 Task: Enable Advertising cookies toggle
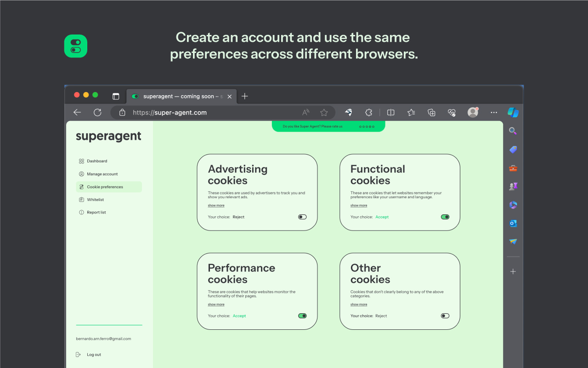click(x=302, y=217)
